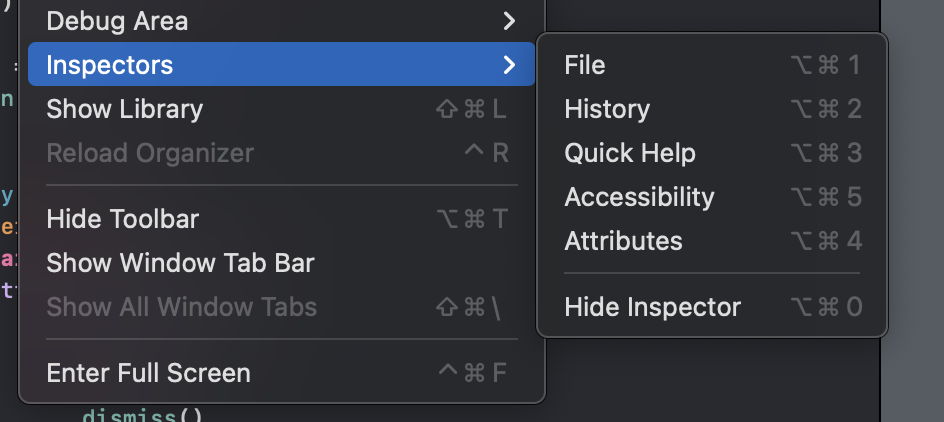This screenshot has height=422, width=944.
Task: Expand the Debug Area chevron arrow
Action: click(x=509, y=20)
